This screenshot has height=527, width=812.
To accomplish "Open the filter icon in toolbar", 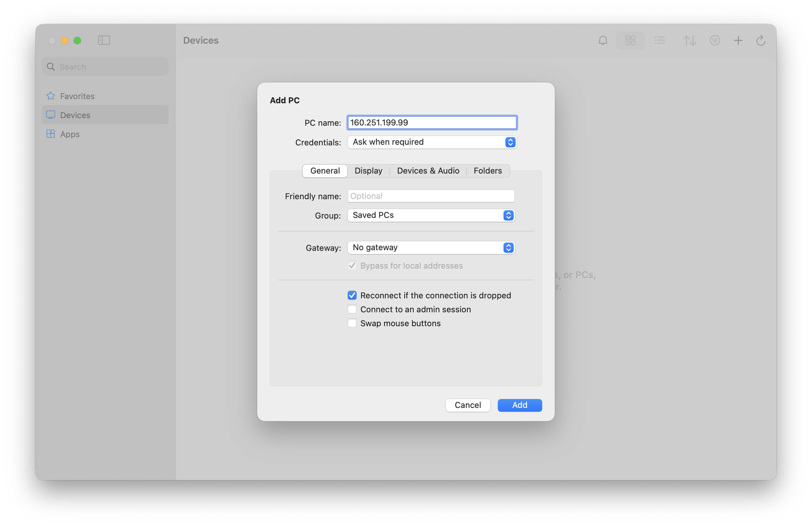I will pos(715,41).
